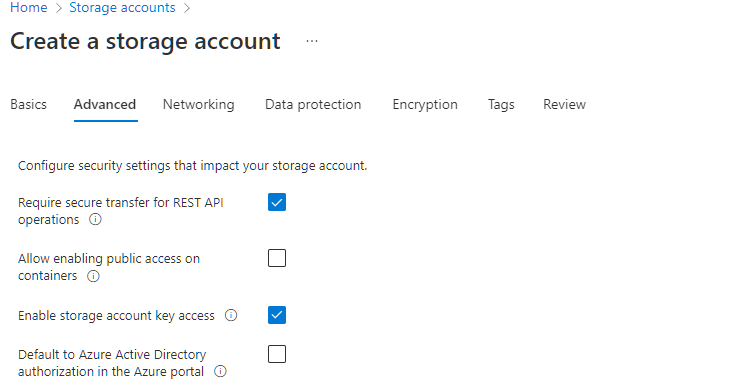Select the Advanced tab

105,104
